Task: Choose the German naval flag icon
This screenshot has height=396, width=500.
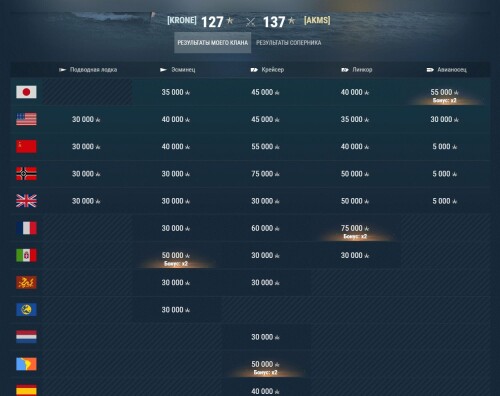Action: click(x=26, y=174)
